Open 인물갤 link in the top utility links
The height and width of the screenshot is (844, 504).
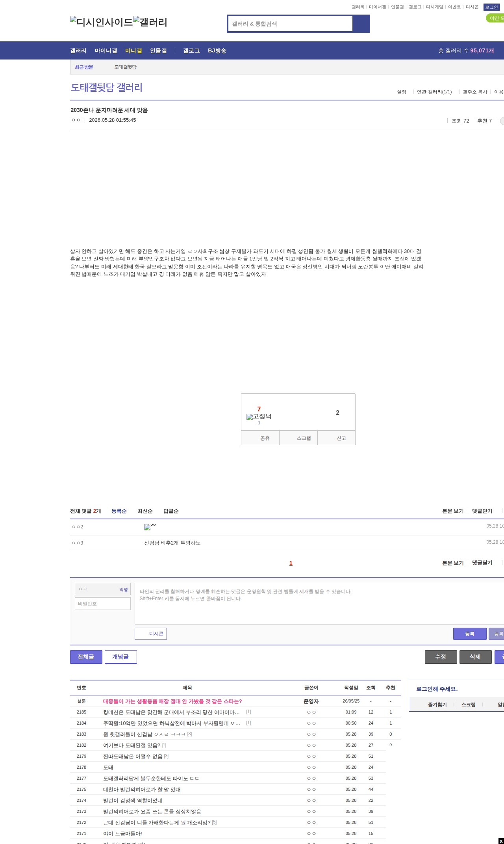coord(397,7)
